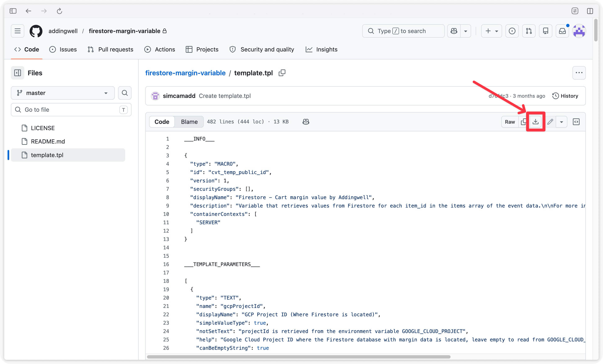Select the Code view toggle

pyautogui.click(x=162, y=122)
